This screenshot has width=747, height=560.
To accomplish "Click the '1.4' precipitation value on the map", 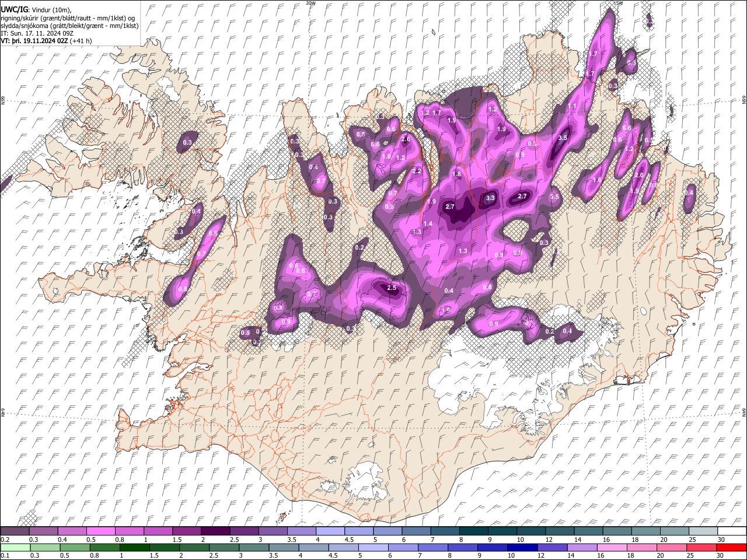I will point(428,224).
